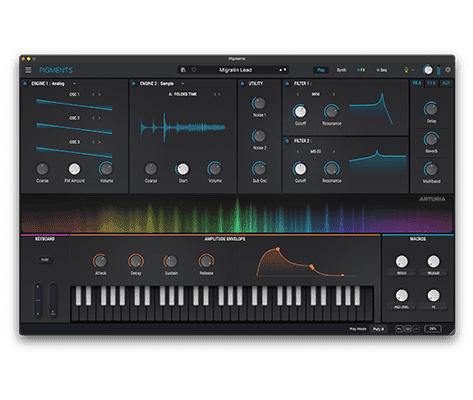Screen dimensions: 473x400
Task: Click the Engine 2 Start knob
Action: [183, 169]
